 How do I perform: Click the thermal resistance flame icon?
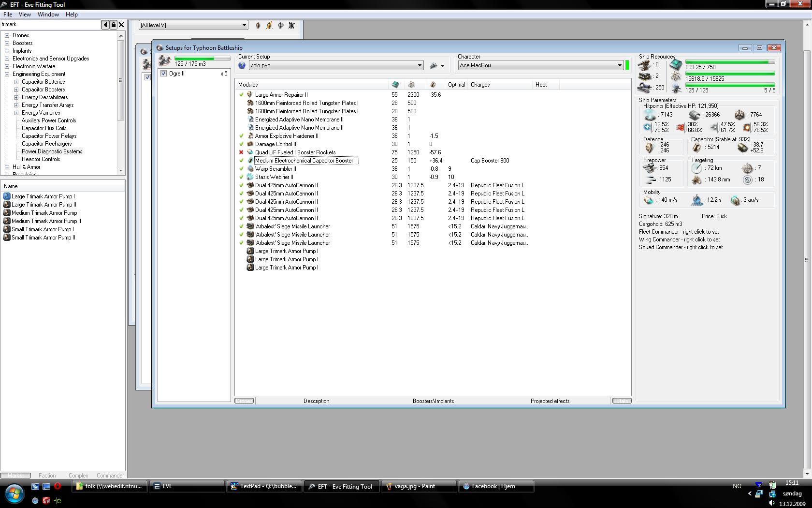tap(681, 127)
